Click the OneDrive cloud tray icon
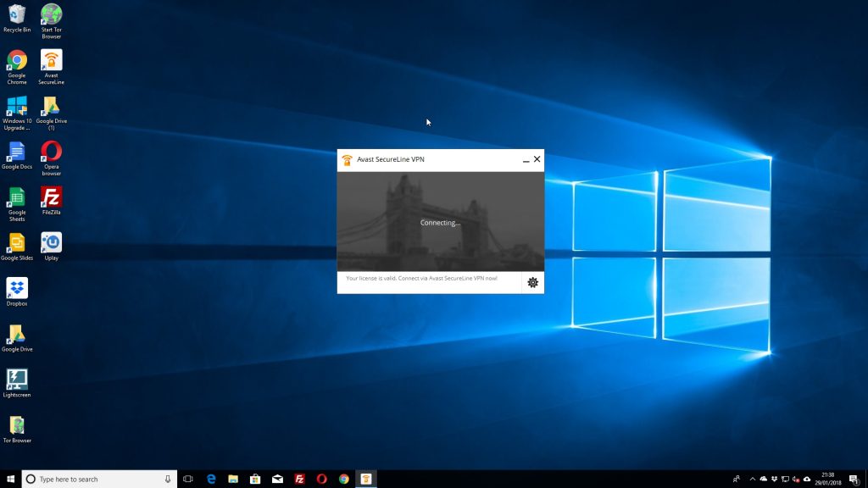The height and width of the screenshot is (488, 868). (x=764, y=480)
